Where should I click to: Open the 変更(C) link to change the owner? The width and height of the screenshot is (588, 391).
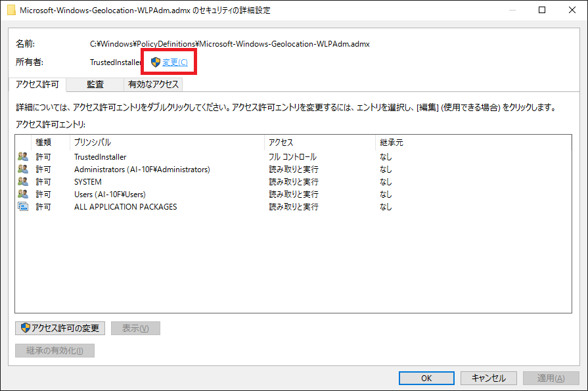(175, 62)
